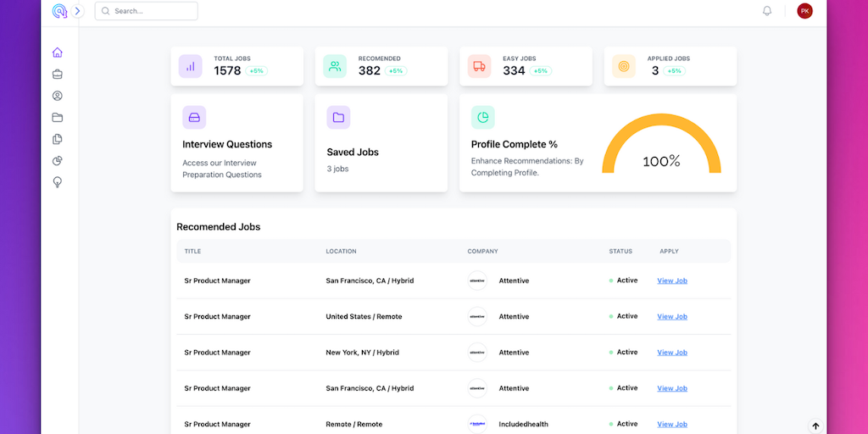868x434 pixels.
Task: Open the Saved Jobs card
Action: (x=381, y=142)
